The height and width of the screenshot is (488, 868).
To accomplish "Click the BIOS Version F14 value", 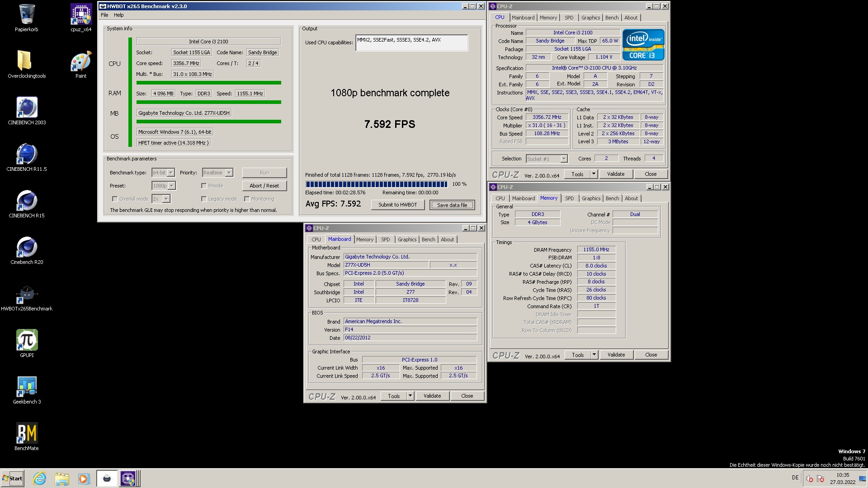I will click(410, 329).
